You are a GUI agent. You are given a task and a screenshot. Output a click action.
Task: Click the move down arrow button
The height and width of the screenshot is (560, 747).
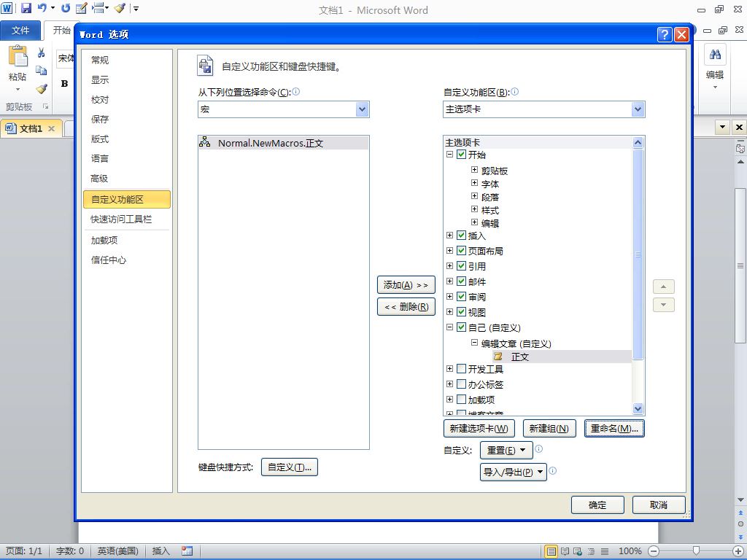coord(664,305)
